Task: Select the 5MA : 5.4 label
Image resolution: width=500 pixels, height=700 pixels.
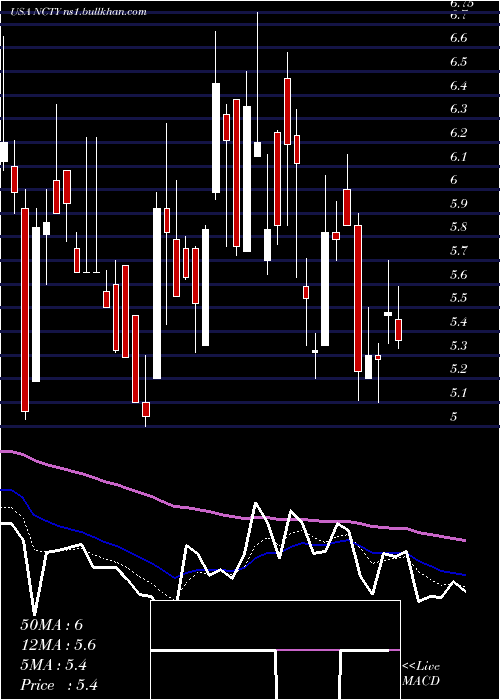Action: (x=53, y=665)
